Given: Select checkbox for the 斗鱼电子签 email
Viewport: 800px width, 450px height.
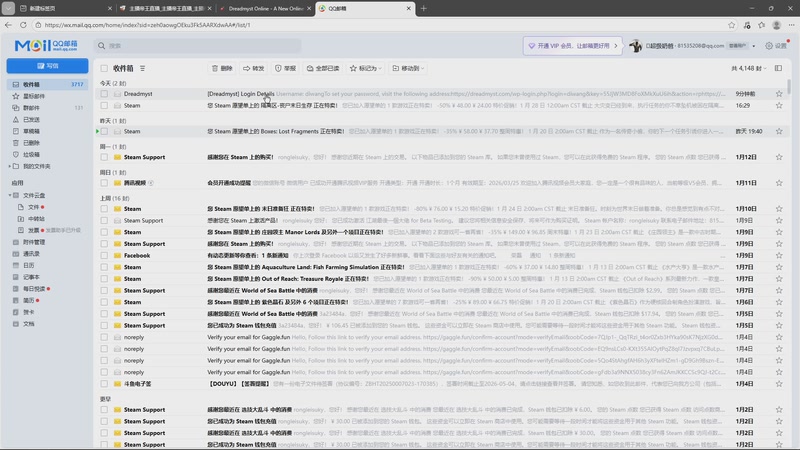Looking at the screenshot, I should [x=104, y=384].
